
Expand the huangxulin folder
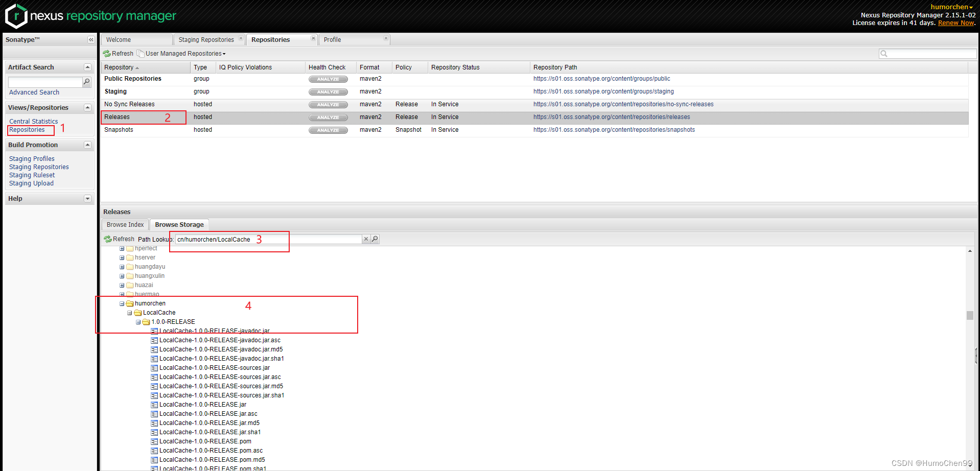(122, 276)
